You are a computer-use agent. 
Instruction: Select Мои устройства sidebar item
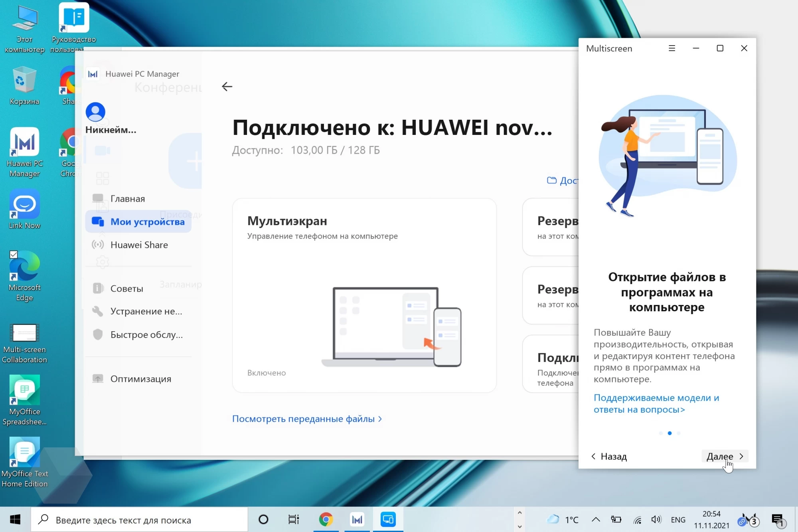coord(138,222)
